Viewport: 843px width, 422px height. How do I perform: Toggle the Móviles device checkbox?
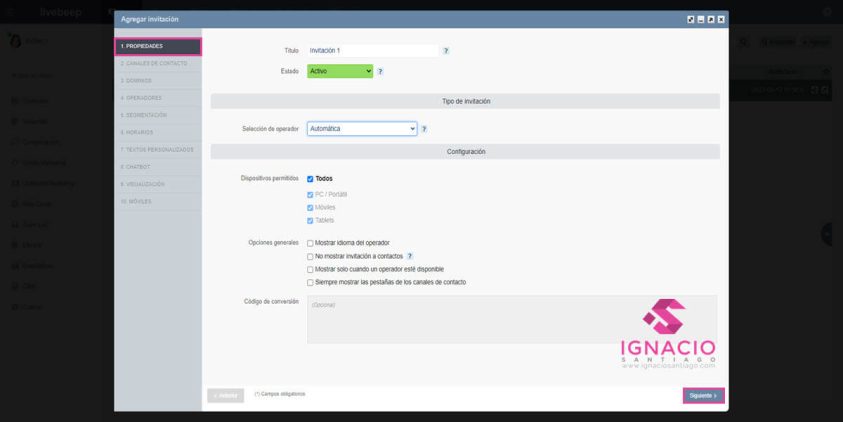310,208
